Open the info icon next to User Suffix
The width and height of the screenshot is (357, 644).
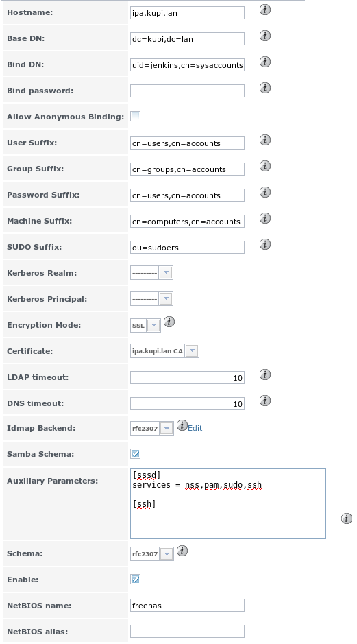coord(265,140)
